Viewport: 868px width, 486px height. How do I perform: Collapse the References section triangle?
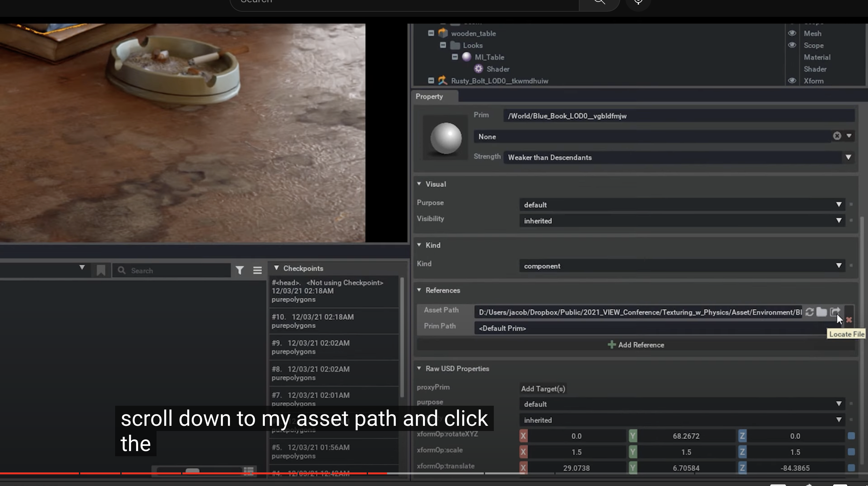[419, 290]
